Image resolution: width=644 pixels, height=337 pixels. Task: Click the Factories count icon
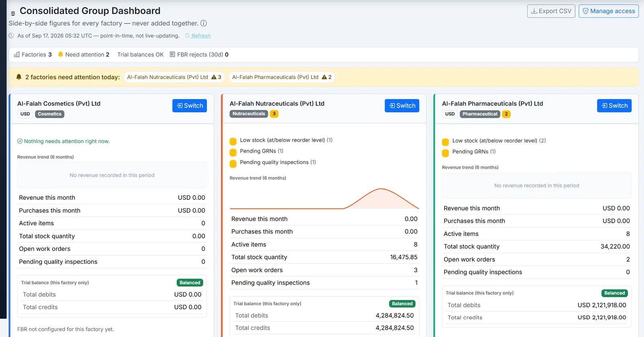pos(17,54)
